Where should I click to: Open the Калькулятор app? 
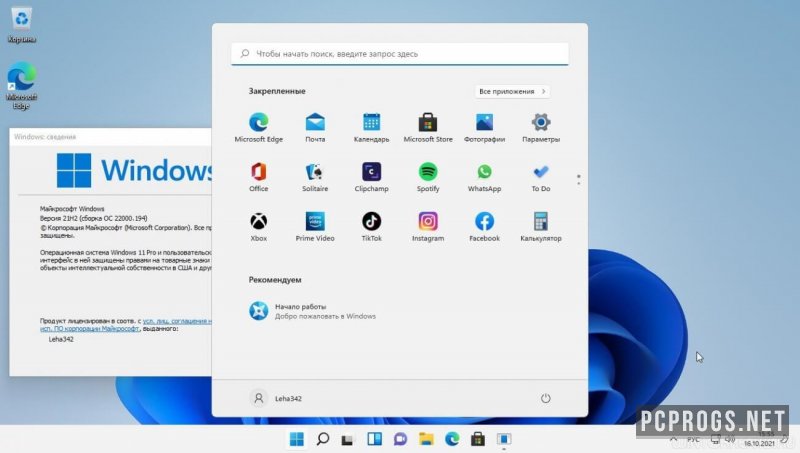(541, 226)
